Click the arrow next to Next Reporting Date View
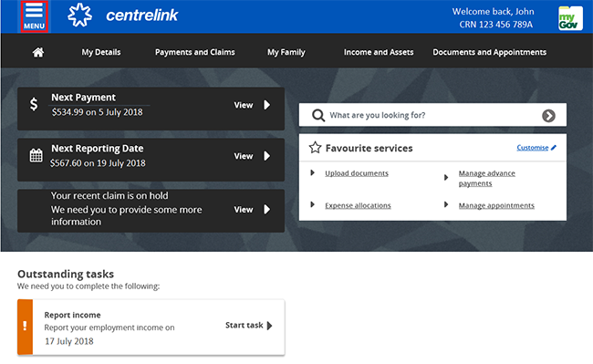The height and width of the screenshot is (364, 593). 267,156
